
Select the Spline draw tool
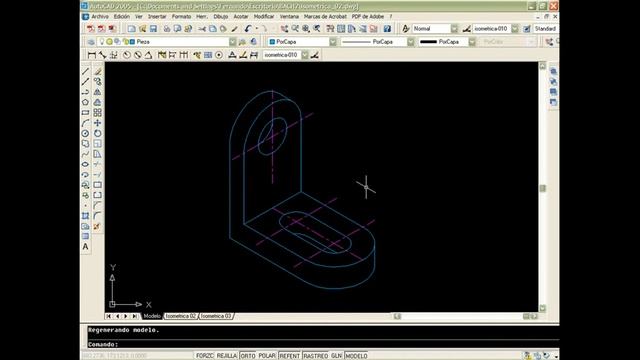click(85, 154)
